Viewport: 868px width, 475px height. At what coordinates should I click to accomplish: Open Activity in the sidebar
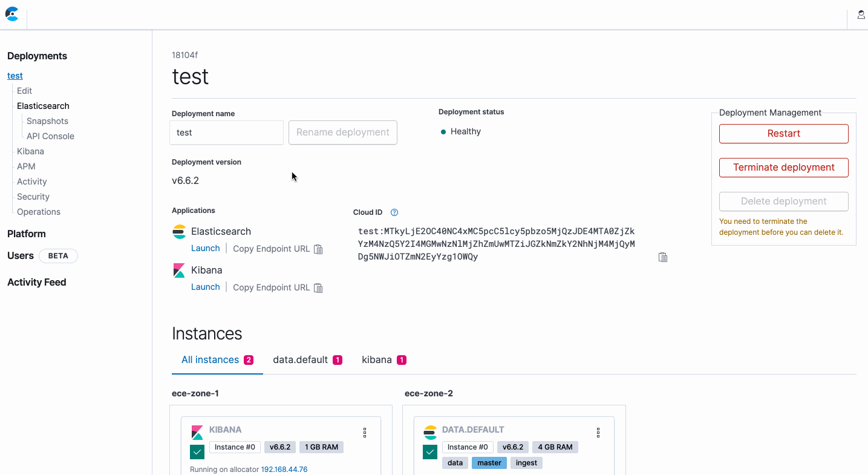[32, 182]
